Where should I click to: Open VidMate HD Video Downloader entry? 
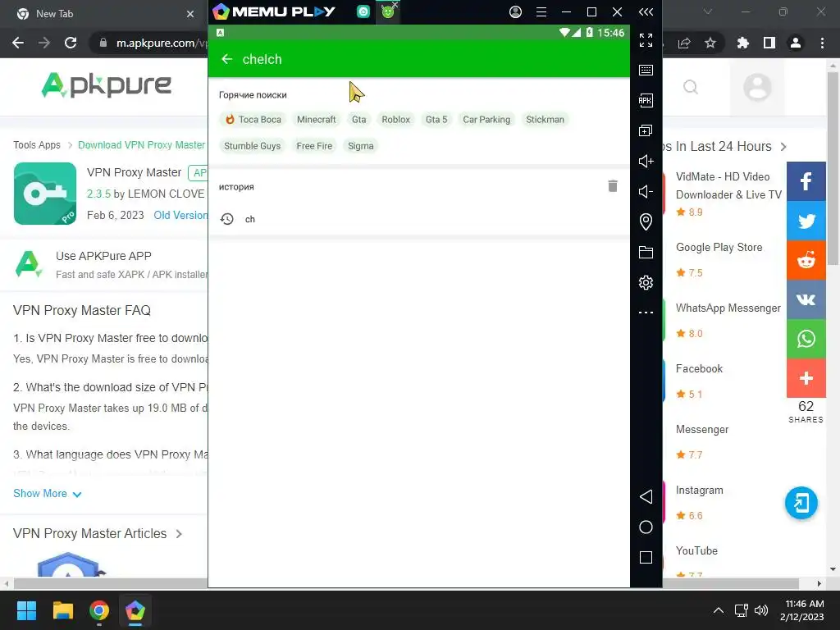728,185
